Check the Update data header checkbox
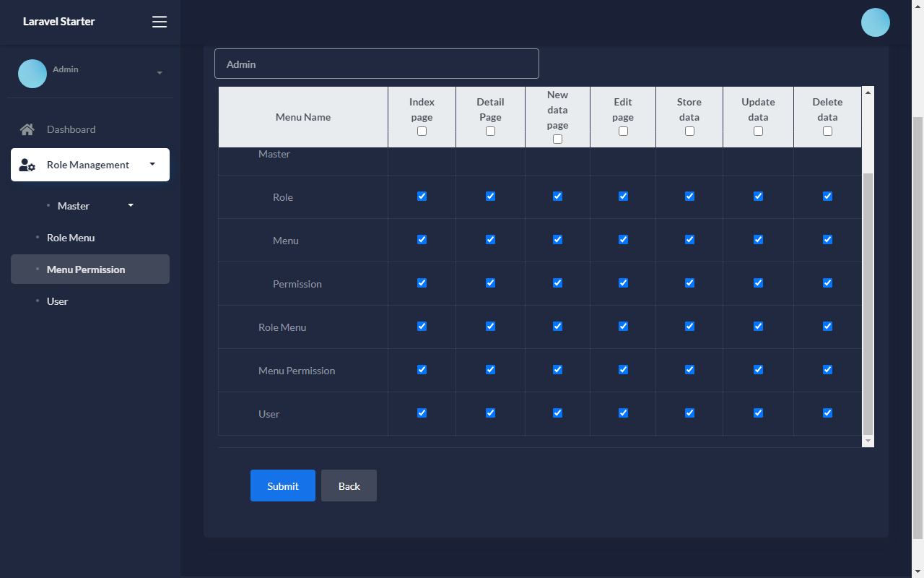The image size is (924, 578). point(758,131)
